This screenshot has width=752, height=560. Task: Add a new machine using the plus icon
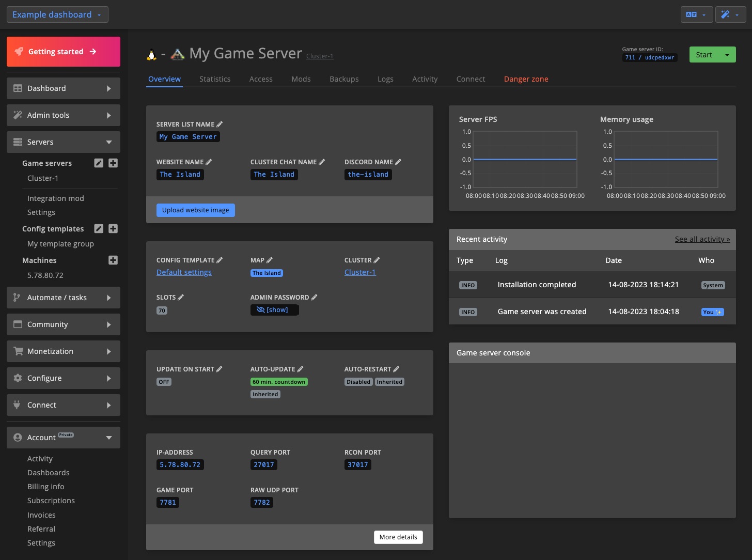113,260
